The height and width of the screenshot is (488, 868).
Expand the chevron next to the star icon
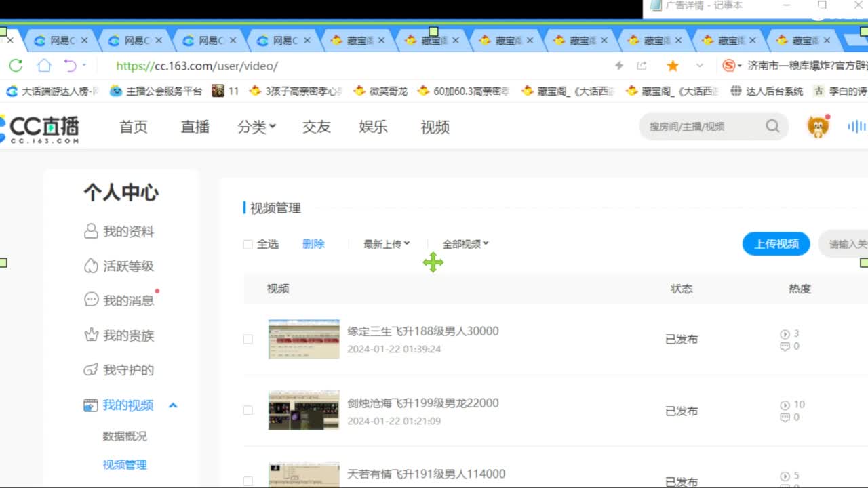[x=700, y=66]
